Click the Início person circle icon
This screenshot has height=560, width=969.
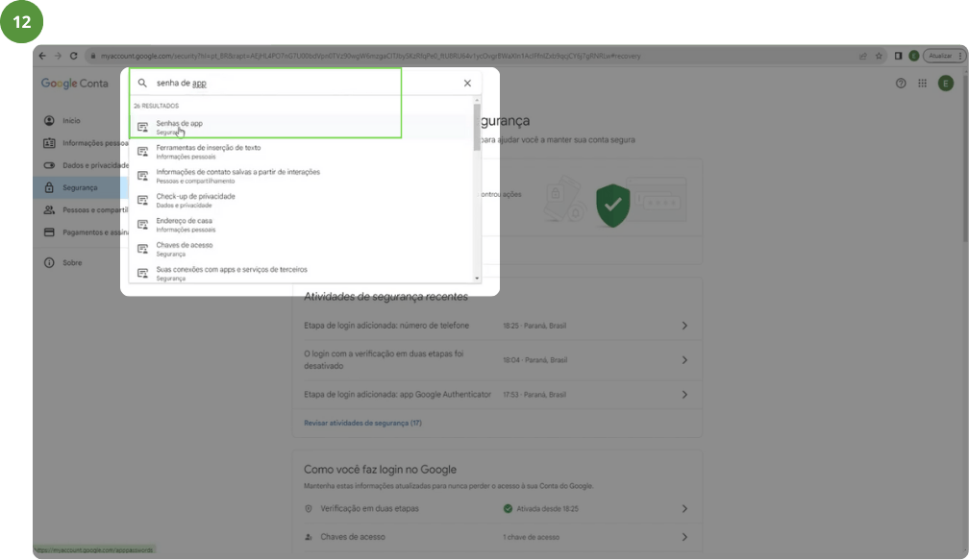coord(49,120)
